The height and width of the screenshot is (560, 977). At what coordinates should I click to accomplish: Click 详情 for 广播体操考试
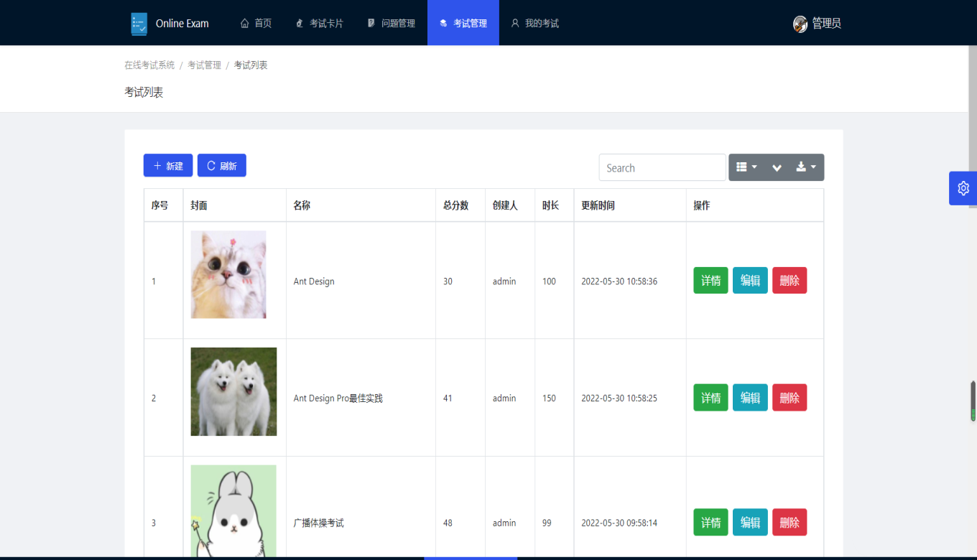[710, 523]
